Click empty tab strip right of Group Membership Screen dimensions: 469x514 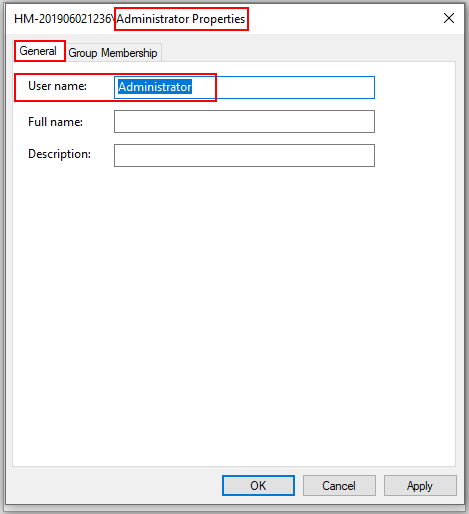(308, 52)
